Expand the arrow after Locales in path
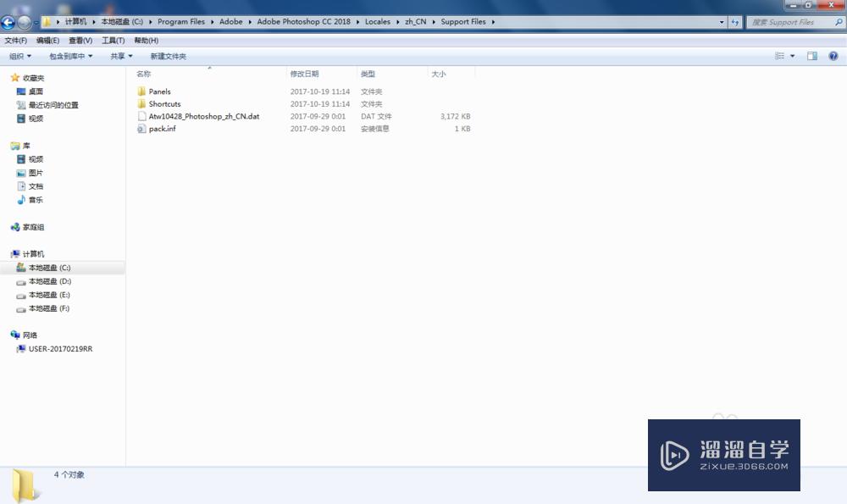 (398, 22)
